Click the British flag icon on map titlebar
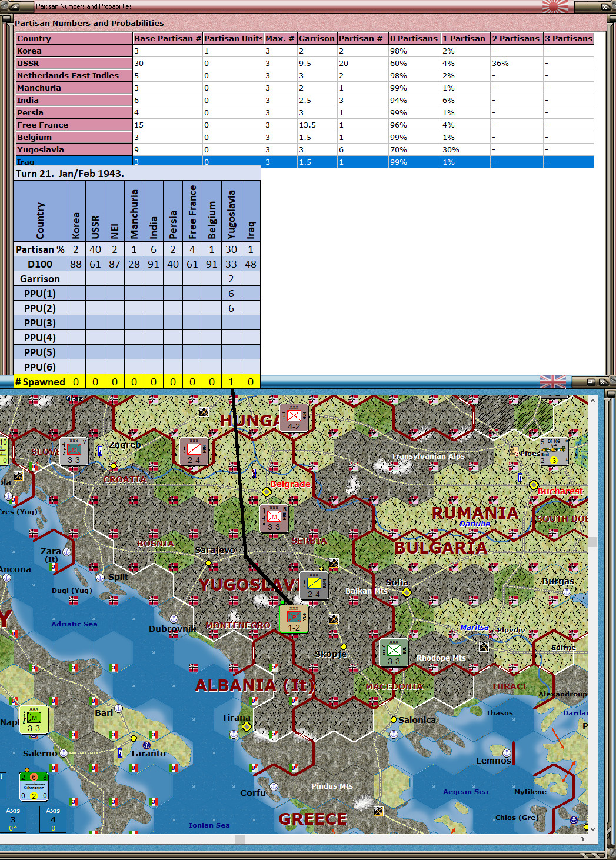 point(552,382)
